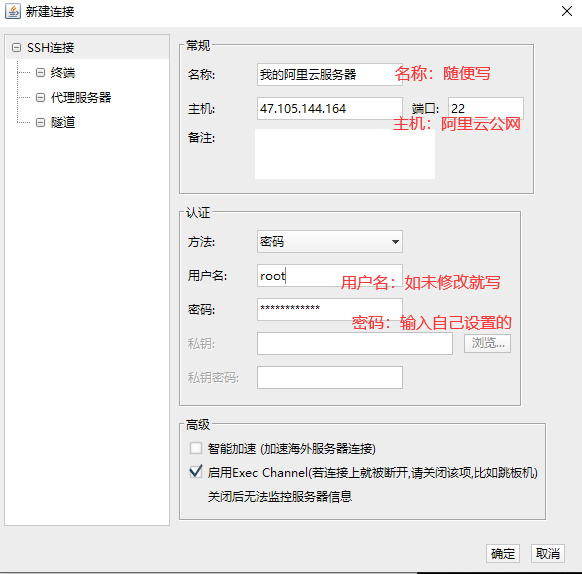Click the 用户名 field containing root

(x=330, y=275)
